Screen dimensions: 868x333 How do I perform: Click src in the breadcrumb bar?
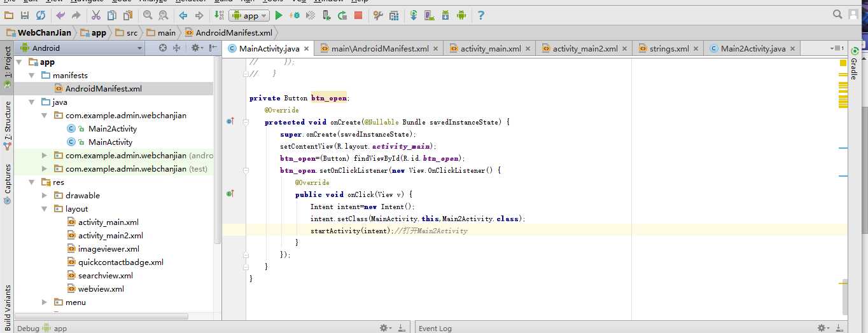132,32
